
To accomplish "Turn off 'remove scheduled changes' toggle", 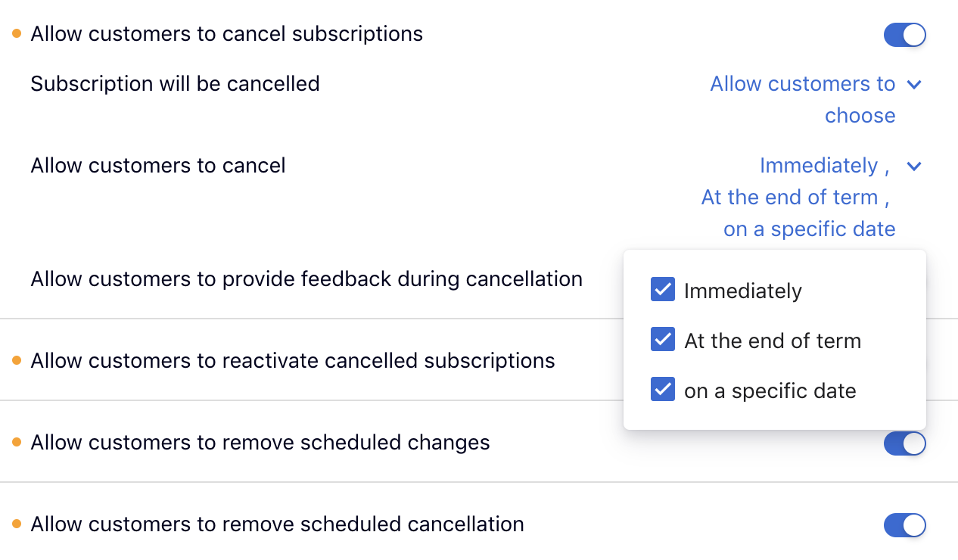I will click(904, 443).
